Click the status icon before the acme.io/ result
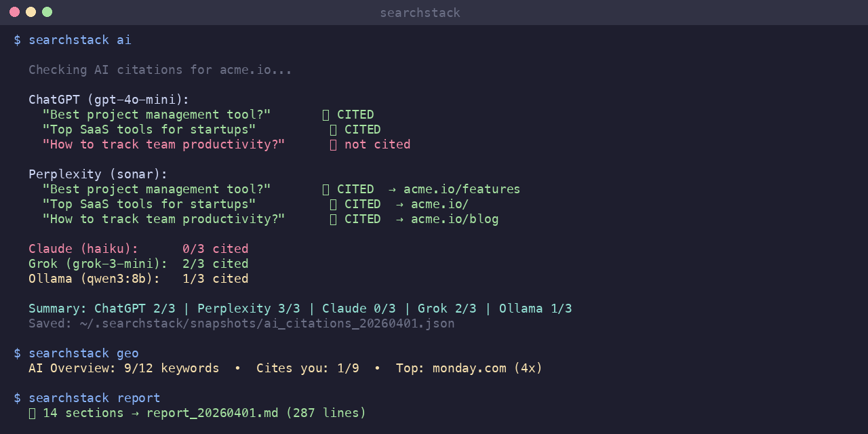The width and height of the screenshot is (868, 434). pos(333,203)
